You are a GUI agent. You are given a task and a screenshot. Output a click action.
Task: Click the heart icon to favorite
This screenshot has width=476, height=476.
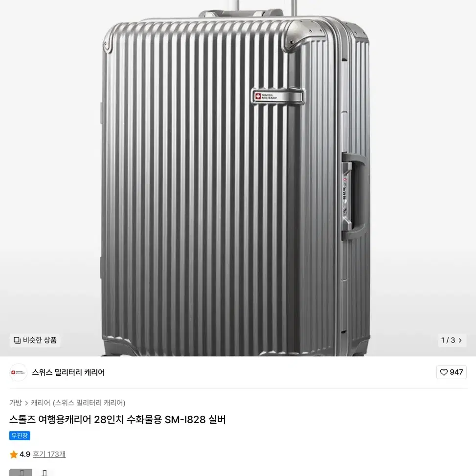pyautogui.click(x=444, y=372)
